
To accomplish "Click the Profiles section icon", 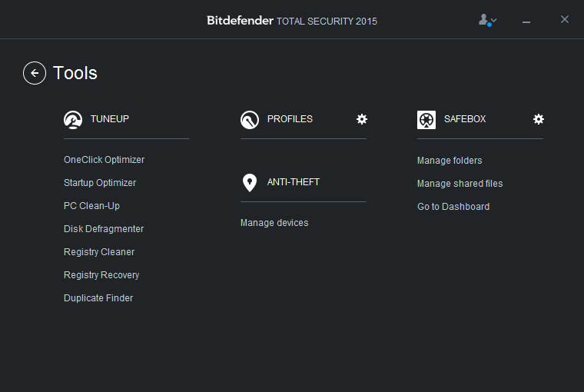I will point(250,119).
